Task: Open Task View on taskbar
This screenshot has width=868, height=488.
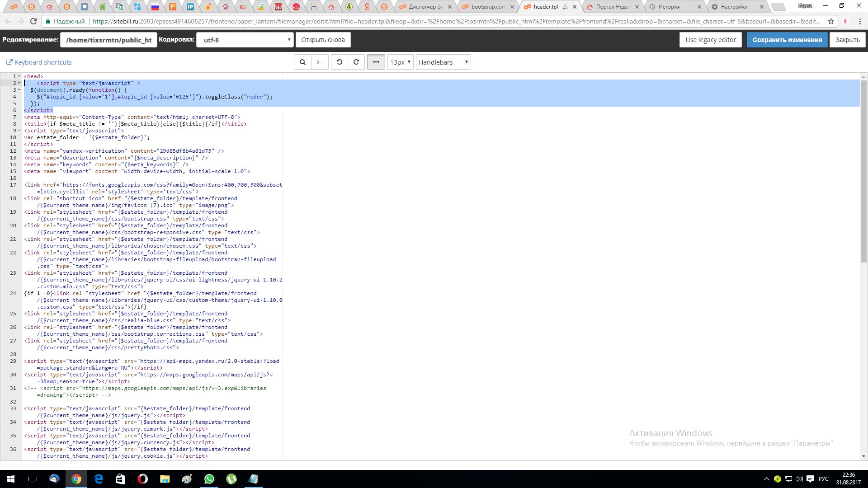Action: click(33, 479)
